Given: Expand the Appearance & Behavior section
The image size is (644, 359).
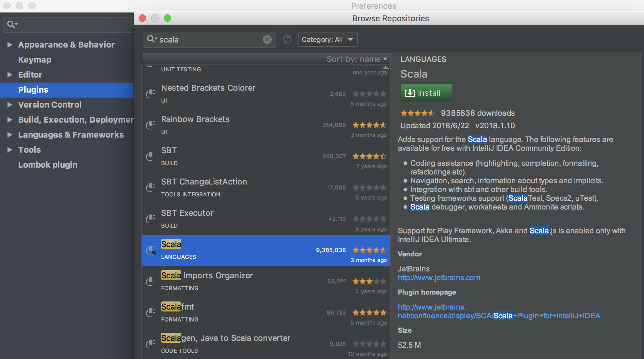Looking at the screenshot, I should (10, 45).
